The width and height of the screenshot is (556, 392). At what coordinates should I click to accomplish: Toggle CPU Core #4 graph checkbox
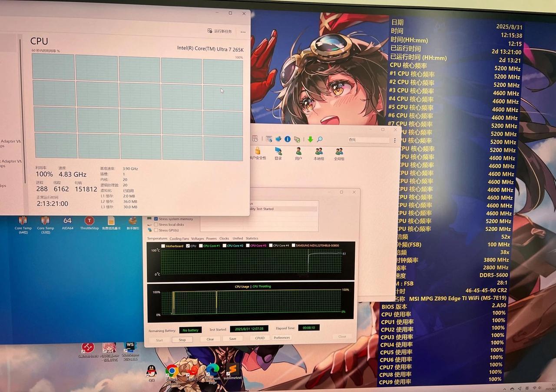coord(271,246)
